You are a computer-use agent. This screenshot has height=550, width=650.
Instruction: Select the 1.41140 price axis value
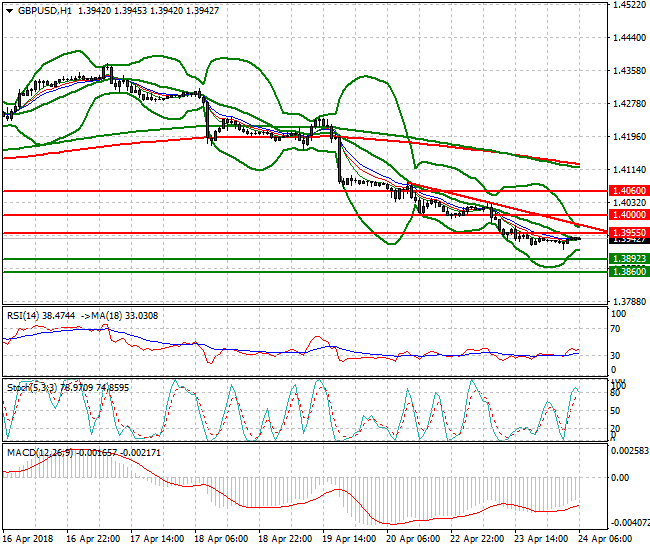point(629,169)
